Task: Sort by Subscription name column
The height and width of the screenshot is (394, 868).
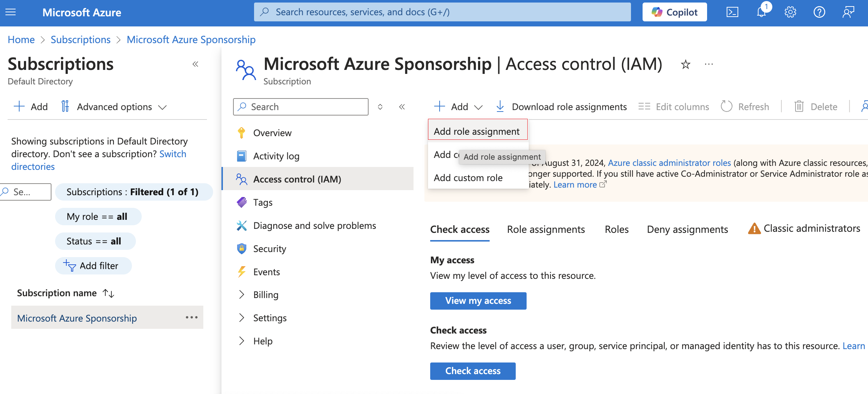Action: [x=108, y=293]
